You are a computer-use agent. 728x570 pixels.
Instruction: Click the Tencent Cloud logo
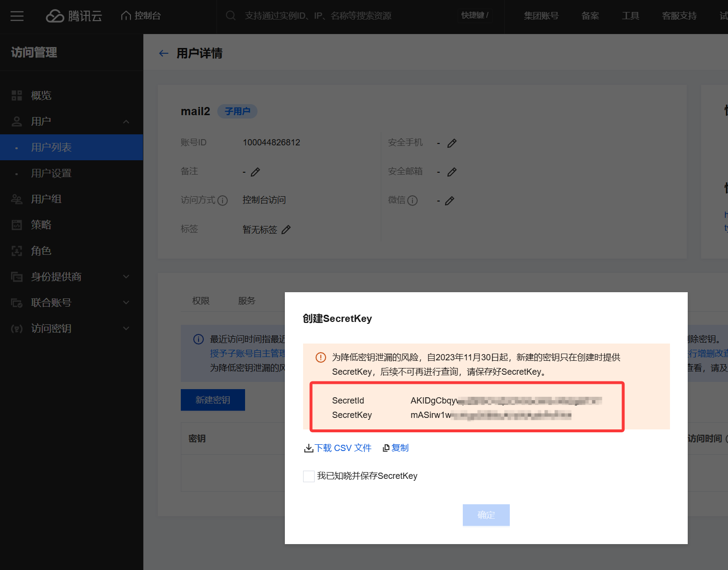pyautogui.click(x=74, y=16)
